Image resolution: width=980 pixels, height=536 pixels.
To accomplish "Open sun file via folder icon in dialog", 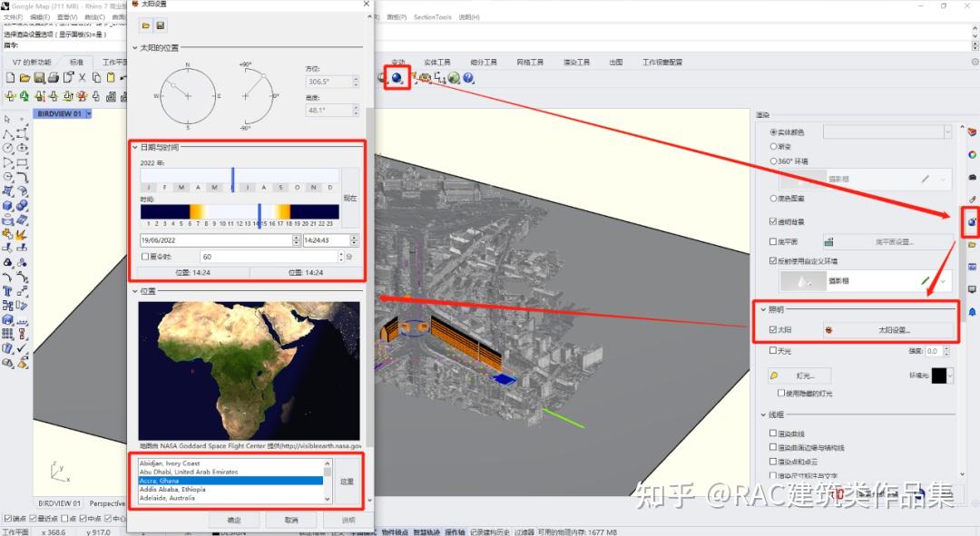I will click(145, 25).
